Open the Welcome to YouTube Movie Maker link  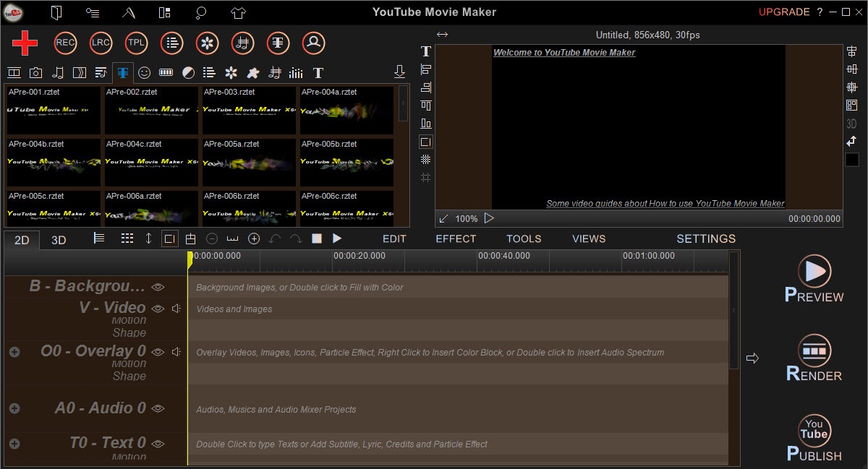point(564,53)
